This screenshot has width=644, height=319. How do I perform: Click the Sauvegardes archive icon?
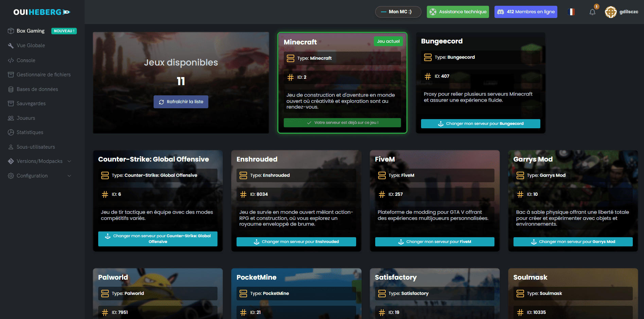pyautogui.click(x=11, y=104)
